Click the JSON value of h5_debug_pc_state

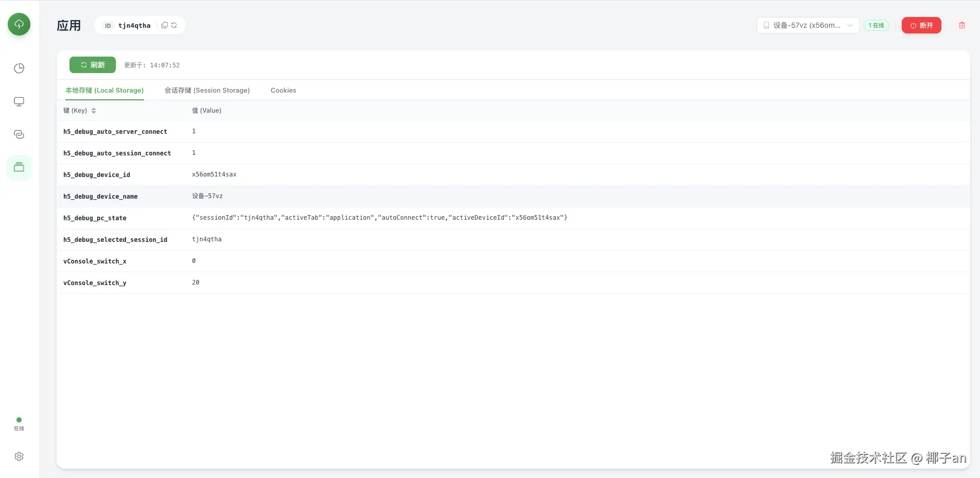pyautogui.click(x=380, y=218)
